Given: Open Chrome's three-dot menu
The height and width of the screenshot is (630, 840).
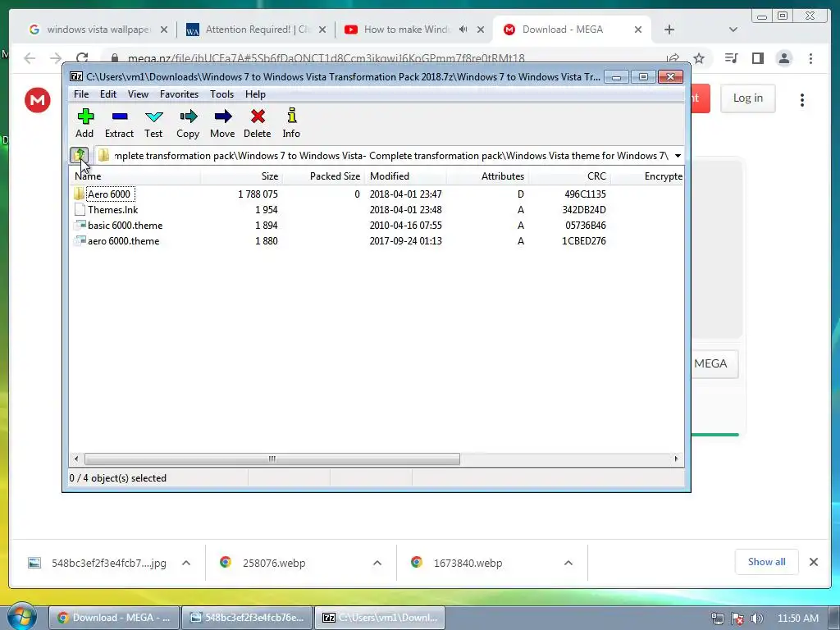Looking at the screenshot, I should coord(810,58).
